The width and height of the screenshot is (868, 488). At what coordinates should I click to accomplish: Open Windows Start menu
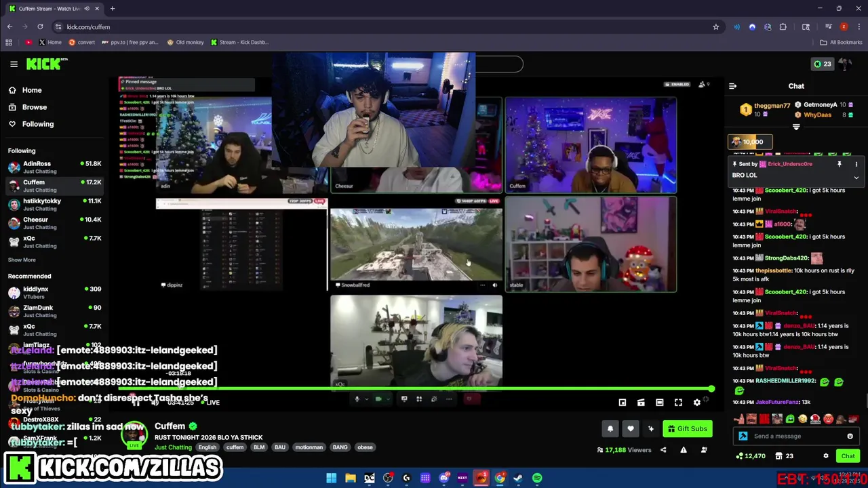coord(332,479)
